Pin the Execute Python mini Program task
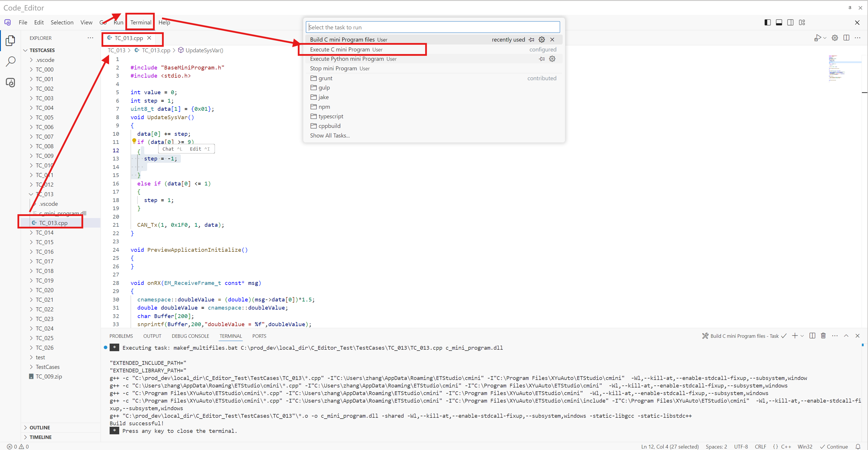Screen dimensions: 868x450 (541, 59)
